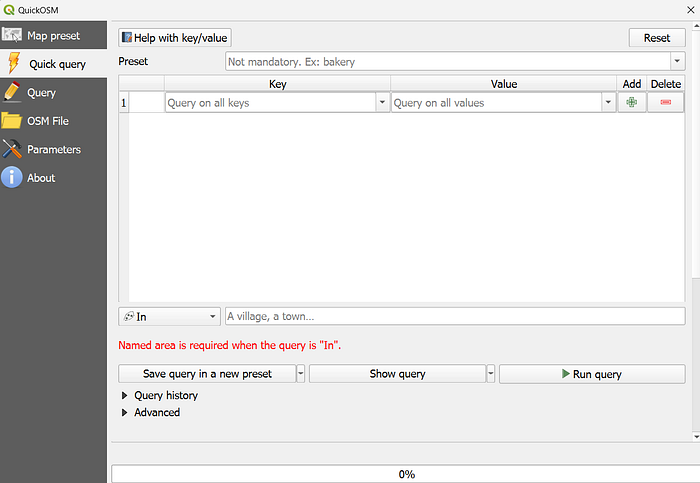Expand the Query history section
The image size is (700, 483).
tap(125, 396)
